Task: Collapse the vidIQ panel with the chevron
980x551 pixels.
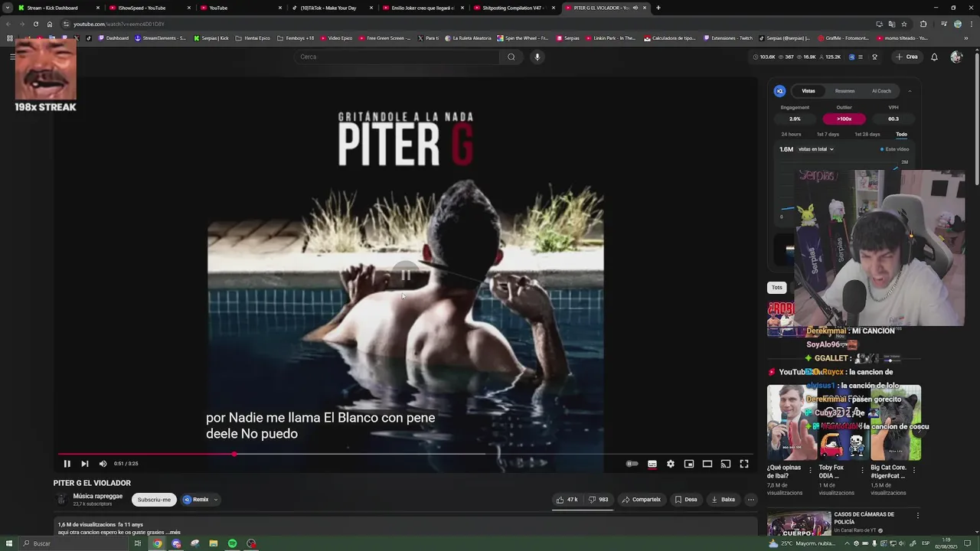Action: pyautogui.click(x=910, y=91)
